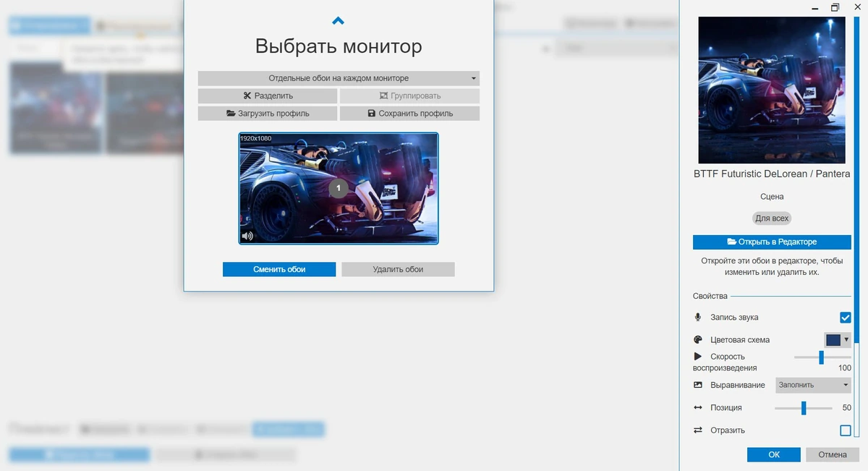868x471 pixels.
Task: Collapse the monitor panel with the top chevron
Action: (x=338, y=21)
